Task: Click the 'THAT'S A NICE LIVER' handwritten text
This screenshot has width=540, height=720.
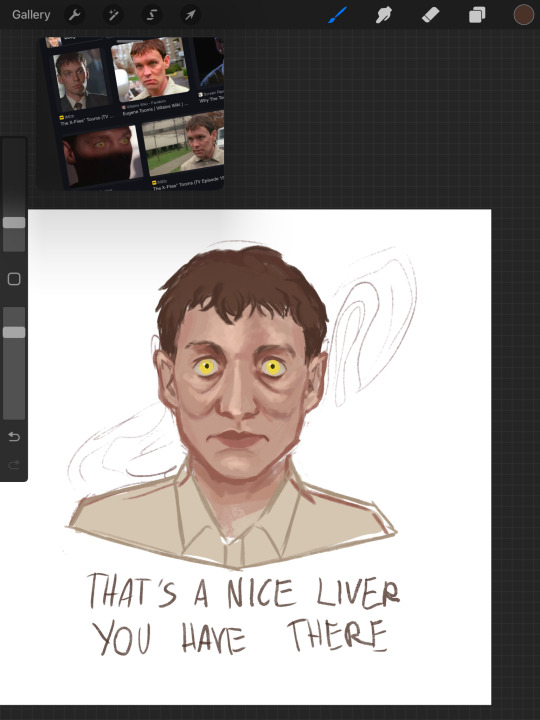Action: pyautogui.click(x=243, y=592)
